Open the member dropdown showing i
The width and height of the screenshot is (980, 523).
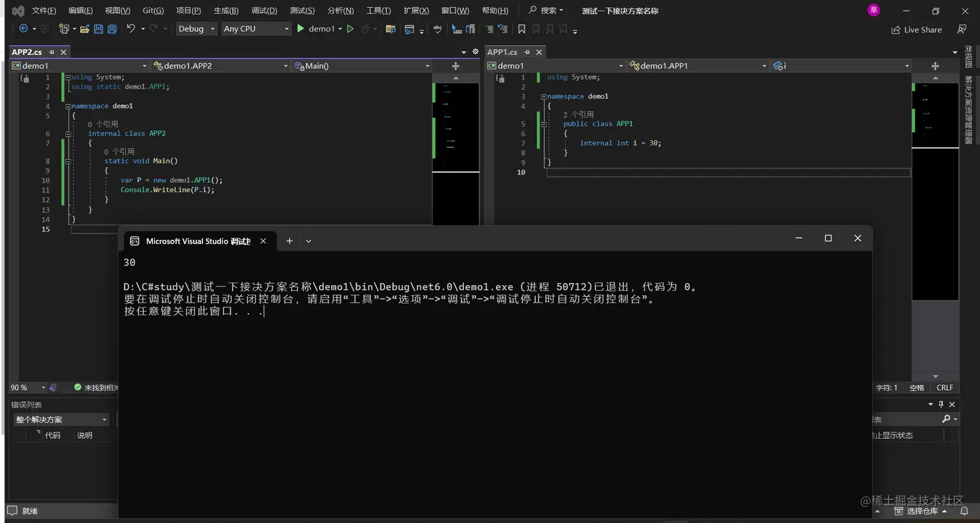click(x=841, y=65)
